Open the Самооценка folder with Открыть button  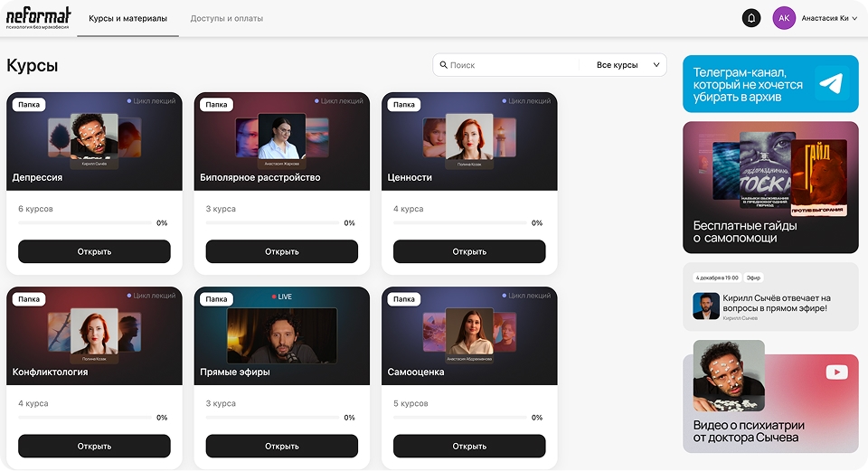[x=469, y=446]
